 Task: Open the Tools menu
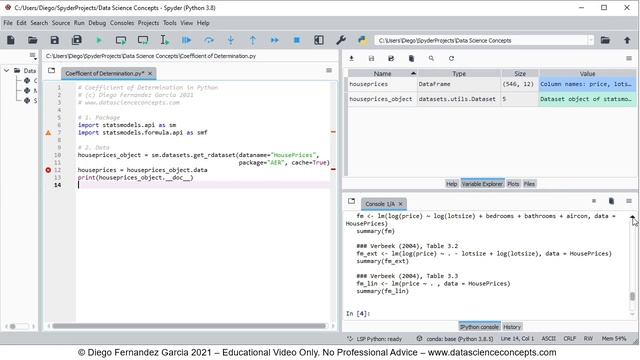point(170,23)
